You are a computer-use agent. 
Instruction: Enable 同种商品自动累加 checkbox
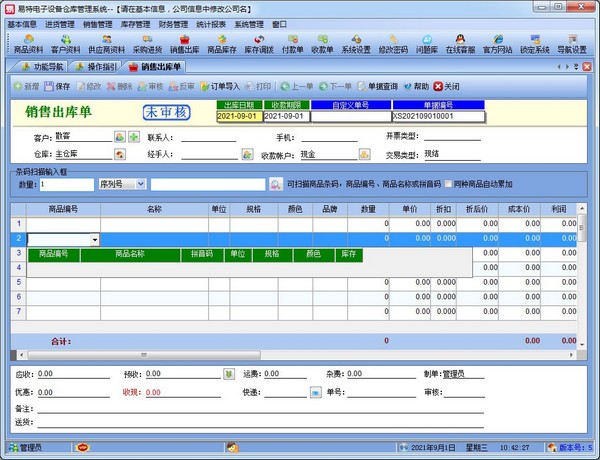coord(447,184)
